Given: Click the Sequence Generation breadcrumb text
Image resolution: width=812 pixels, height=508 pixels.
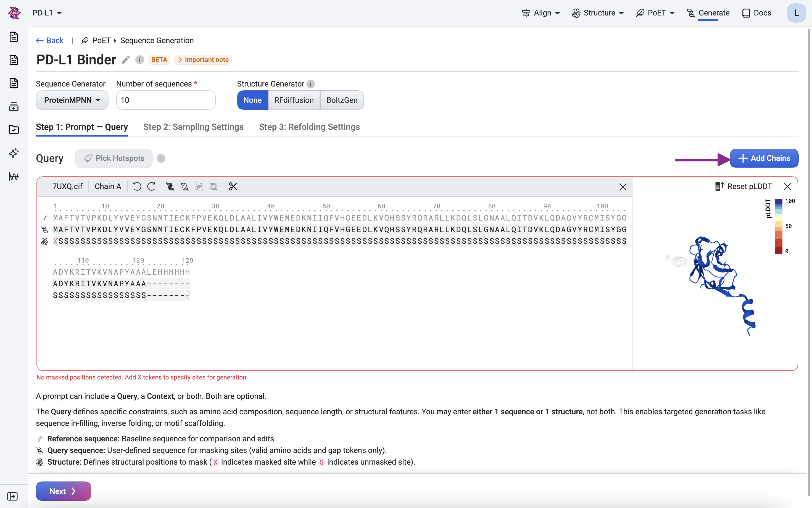Looking at the screenshot, I should [157, 41].
